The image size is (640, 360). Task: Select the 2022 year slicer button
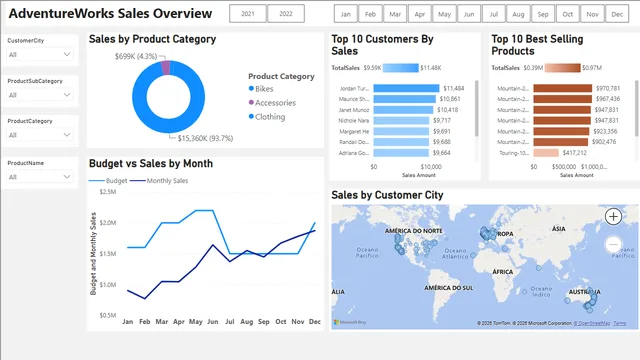(x=286, y=14)
